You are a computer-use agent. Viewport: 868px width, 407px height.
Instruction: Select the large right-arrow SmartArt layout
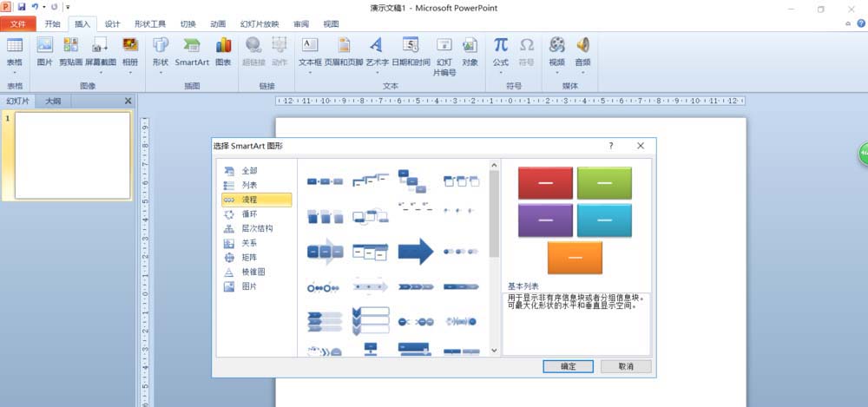(x=416, y=252)
